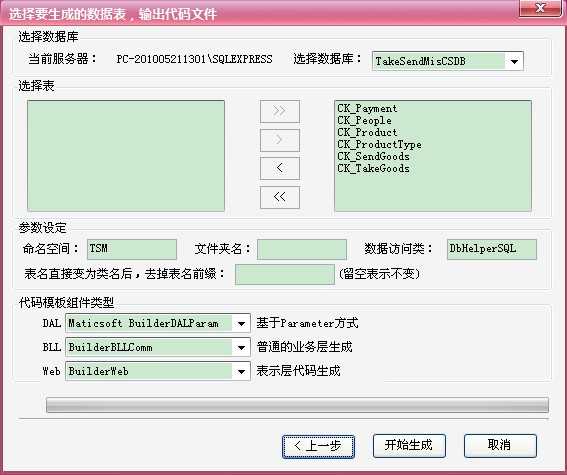Image resolution: width=567 pixels, height=475 pixels.
Task: Select CK_TakeGoods table entry
Action: [x=373, y=168]
